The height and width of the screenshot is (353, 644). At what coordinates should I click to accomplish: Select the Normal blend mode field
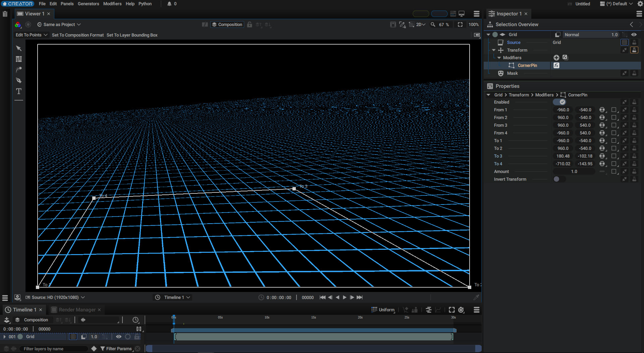tap(591, 35)
